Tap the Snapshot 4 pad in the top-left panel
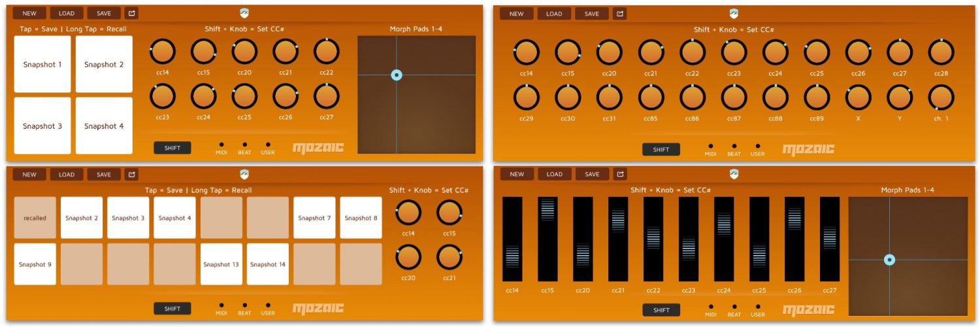Screen dimensions: 980x327 104,126
